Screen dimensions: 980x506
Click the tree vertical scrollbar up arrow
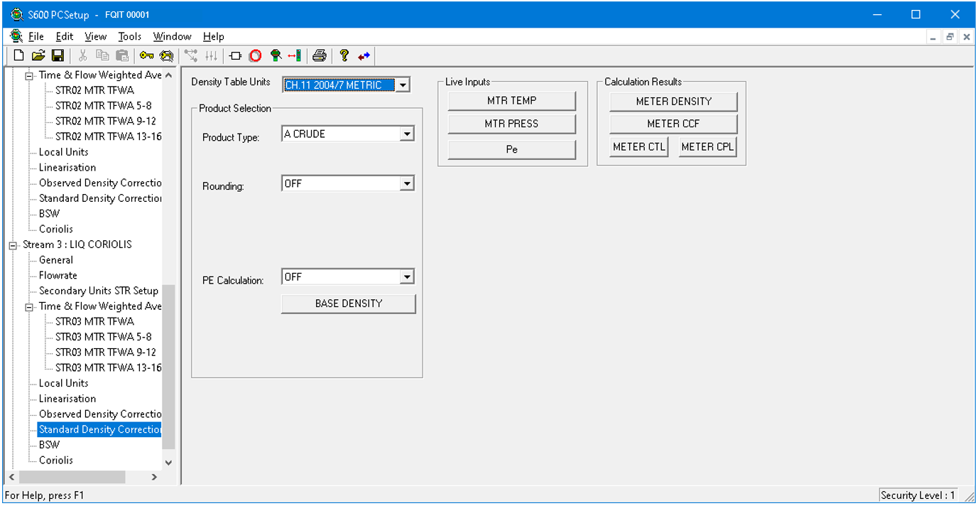click(x=168, y=74)
